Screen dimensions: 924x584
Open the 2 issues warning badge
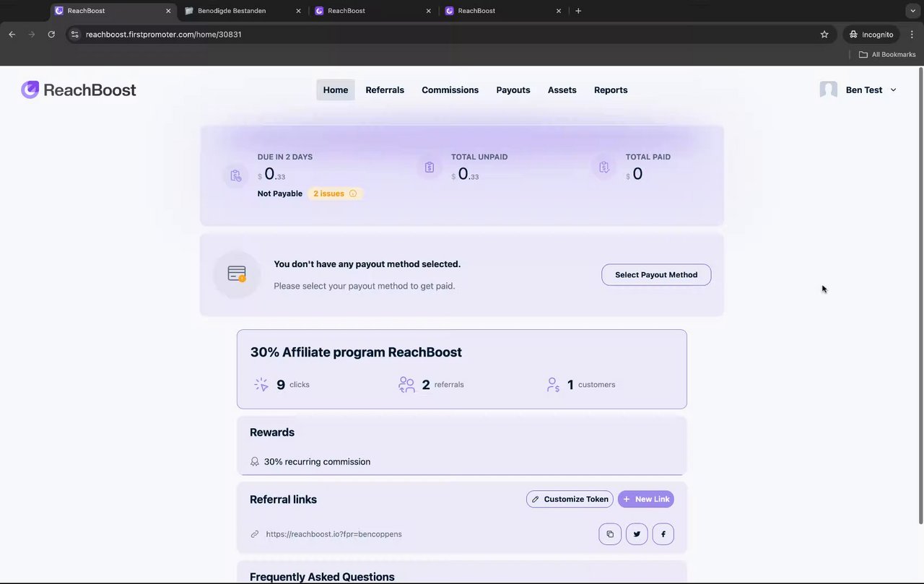tap(335, 193)
